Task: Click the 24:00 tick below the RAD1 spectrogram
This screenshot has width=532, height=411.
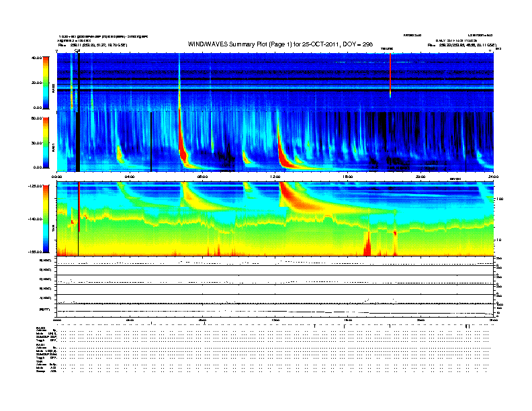Action: [x=493, y=177]
